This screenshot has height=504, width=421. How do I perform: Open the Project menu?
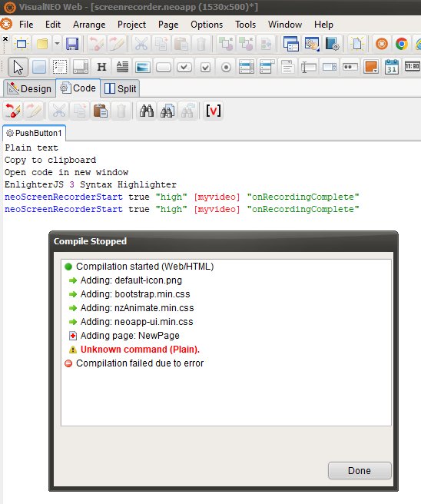coord(131,25)
